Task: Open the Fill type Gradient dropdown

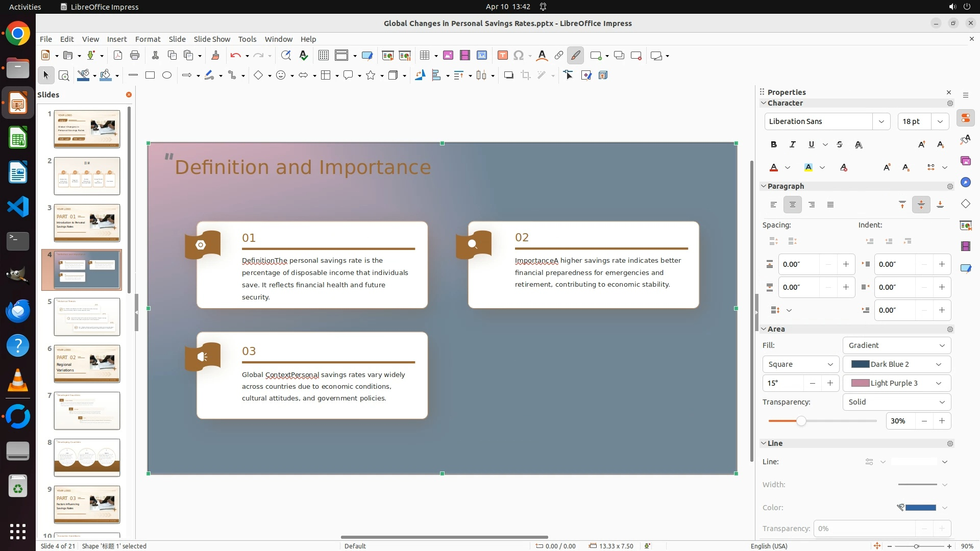Action: (896, 345)
